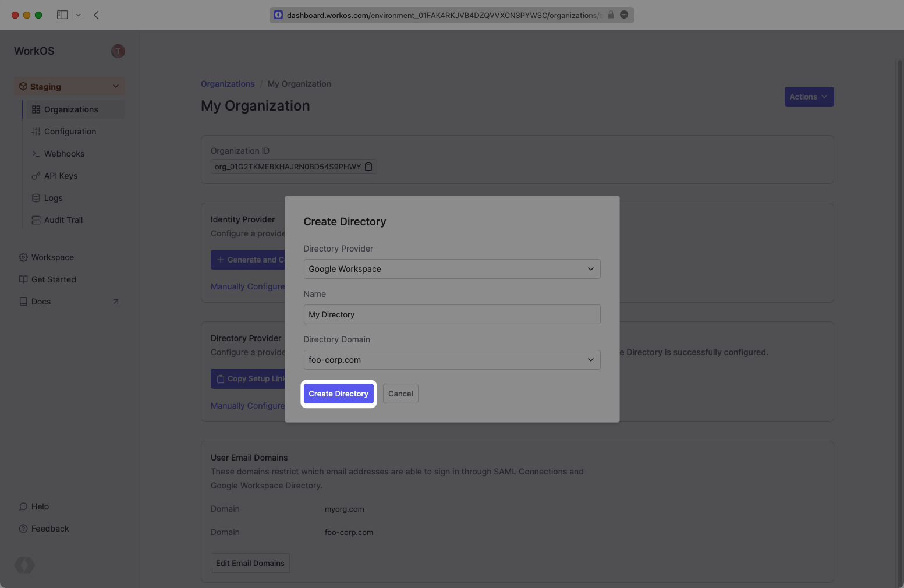This screenshot has width=904, height=588.
Task: Open Audit Trail in the sidebar
Action: coord(63,220)
